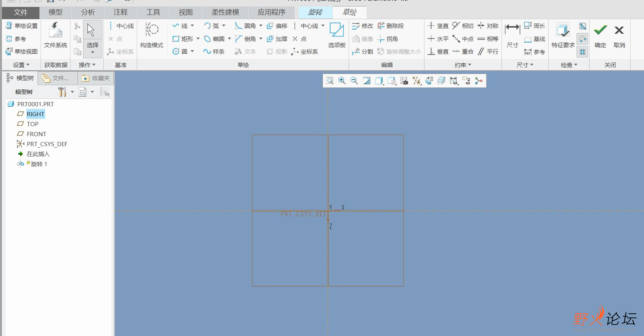Expand 矩形 rectangle dropdown arrow
Viewport: 644px width, 336px height.
point(198,39)
